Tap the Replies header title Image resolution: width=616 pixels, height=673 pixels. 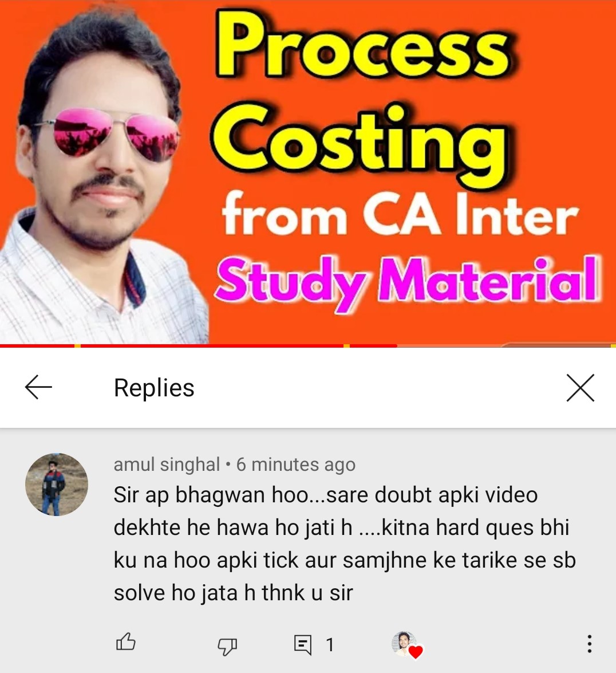tap(154, 388)
